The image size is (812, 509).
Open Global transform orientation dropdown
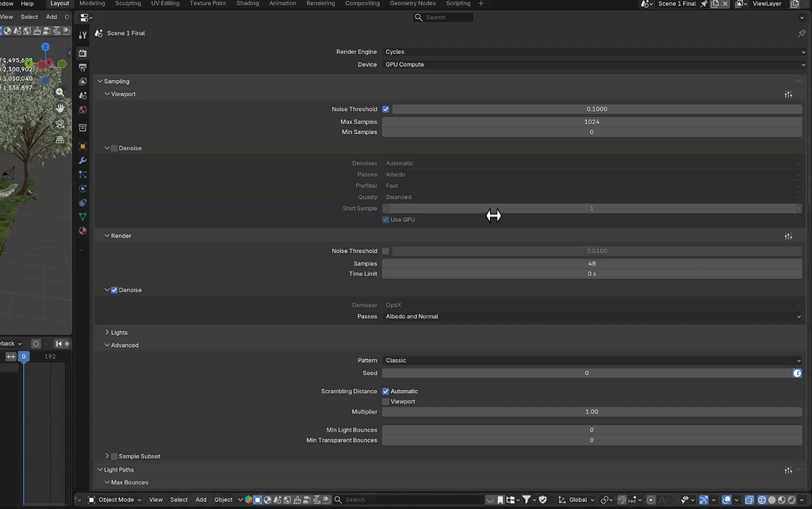(x=576, y=500)
